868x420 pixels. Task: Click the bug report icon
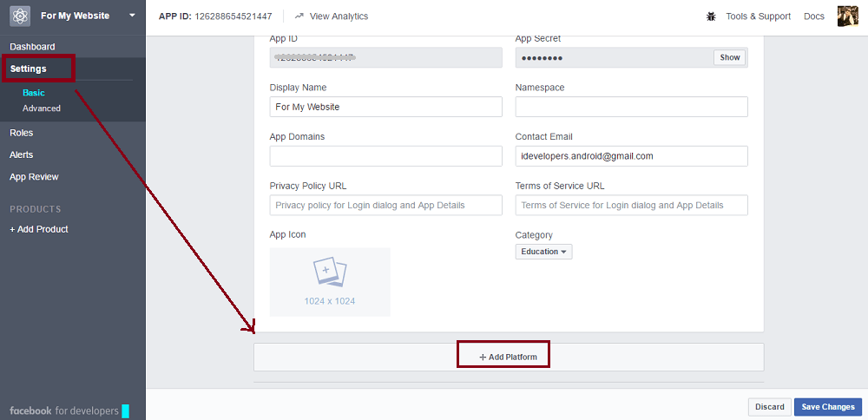pos(712,16)
